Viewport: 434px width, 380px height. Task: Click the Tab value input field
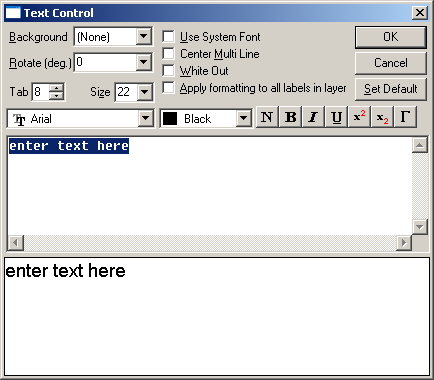[41, 92]
